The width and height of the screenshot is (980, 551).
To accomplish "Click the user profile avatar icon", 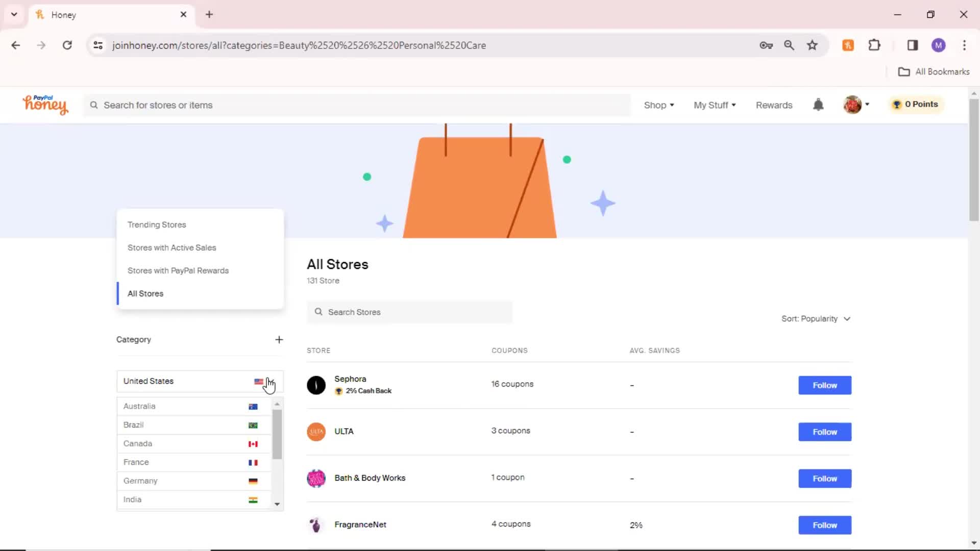I will point(853,104).
